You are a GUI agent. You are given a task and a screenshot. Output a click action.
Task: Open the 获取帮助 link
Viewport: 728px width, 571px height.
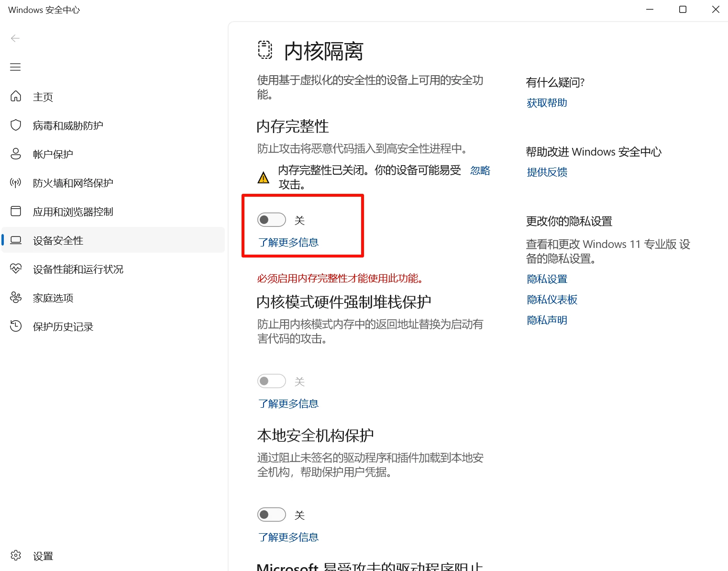(547, 103)
